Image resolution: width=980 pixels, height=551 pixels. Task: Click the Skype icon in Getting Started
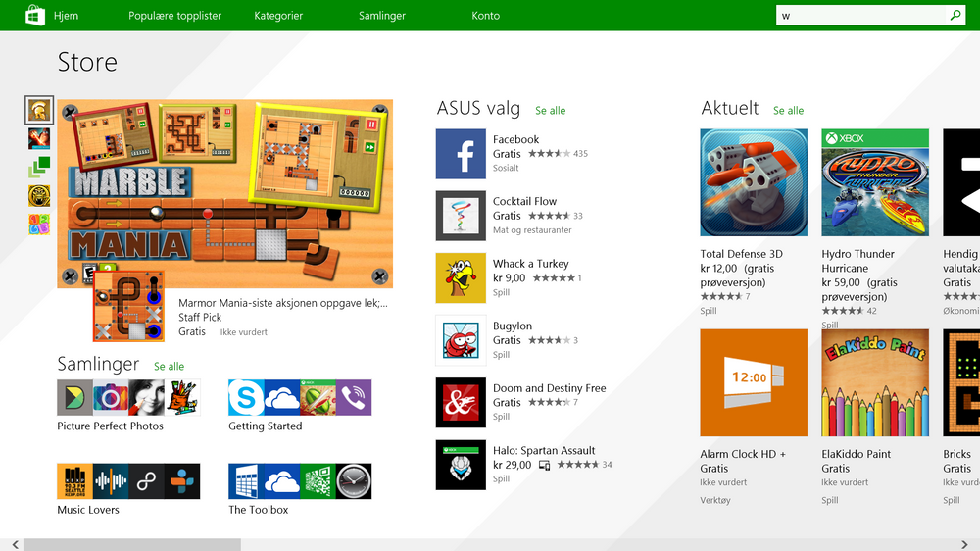tap(246, 397)
